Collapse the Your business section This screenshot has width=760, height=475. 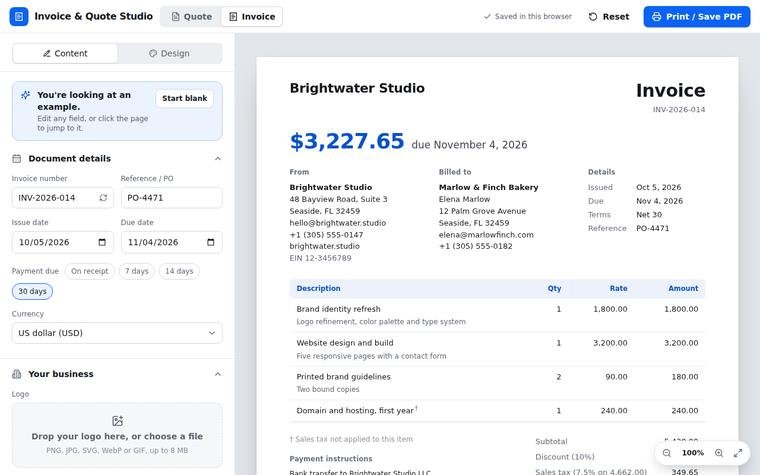(x=218, y=374)
